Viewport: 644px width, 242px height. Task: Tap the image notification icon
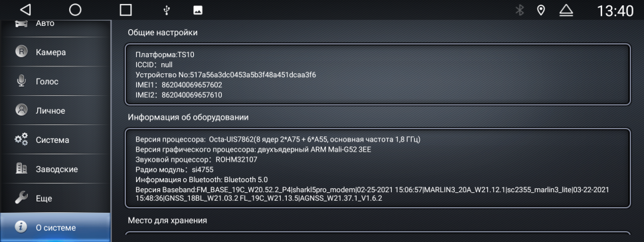198,10
